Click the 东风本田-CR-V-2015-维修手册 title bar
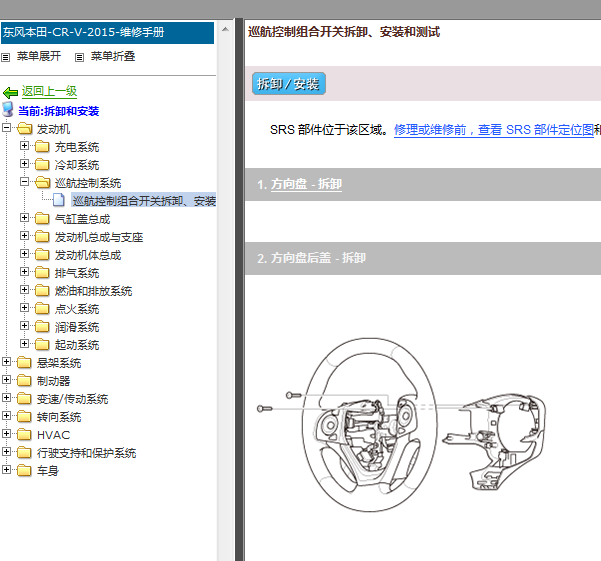 [107, 33]
